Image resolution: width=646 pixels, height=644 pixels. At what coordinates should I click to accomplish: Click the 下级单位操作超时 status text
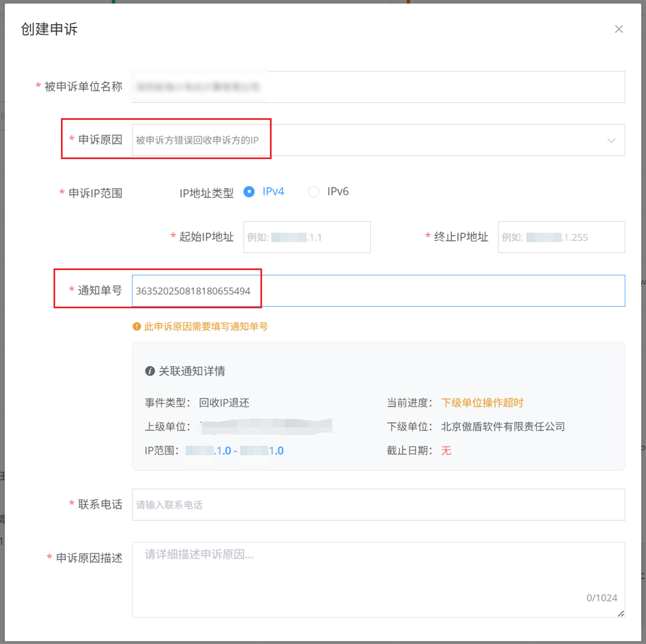click(x=482, y=403)
